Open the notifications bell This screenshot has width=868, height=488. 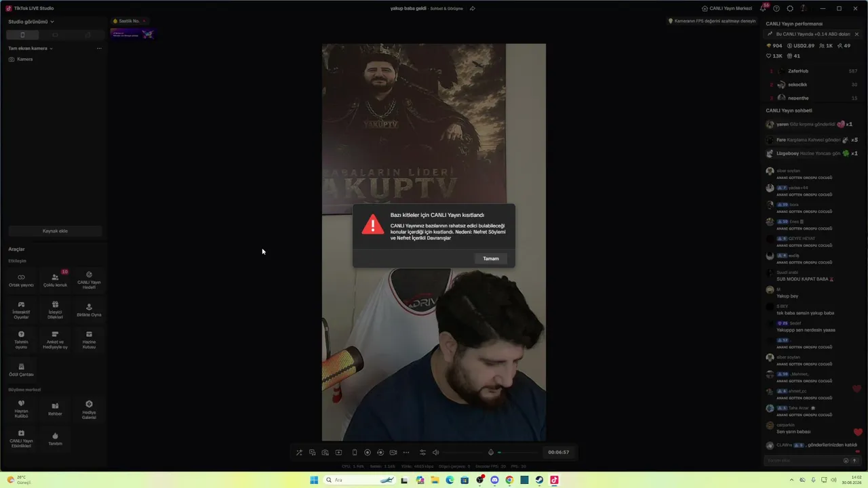[763, 8]
